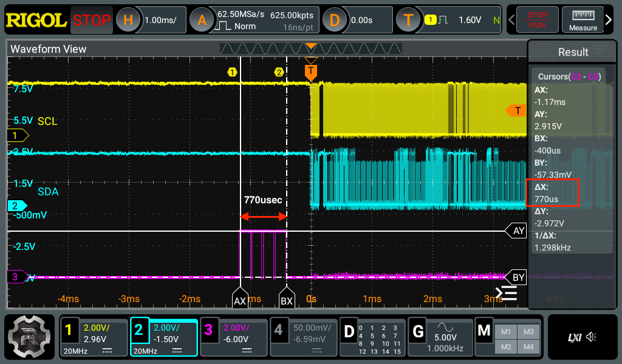This screenshot has width=622, height=364.
Task: Open acquisition A settings
Action: (202, 20)
